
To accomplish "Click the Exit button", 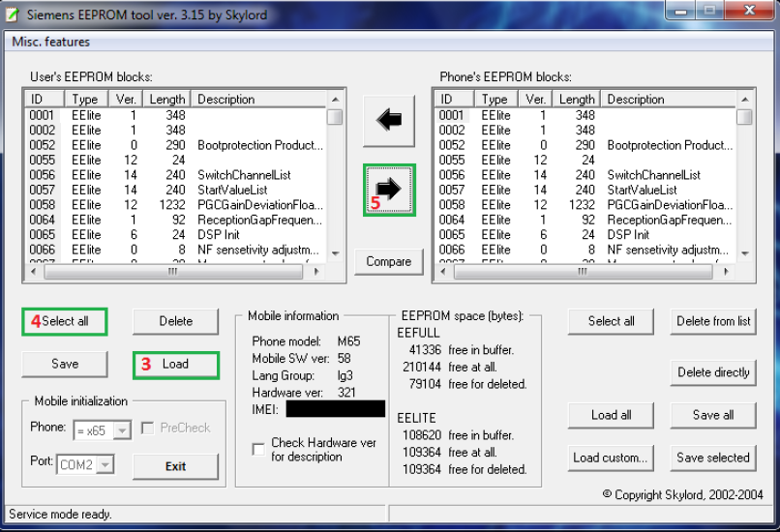I will [175, 467].
